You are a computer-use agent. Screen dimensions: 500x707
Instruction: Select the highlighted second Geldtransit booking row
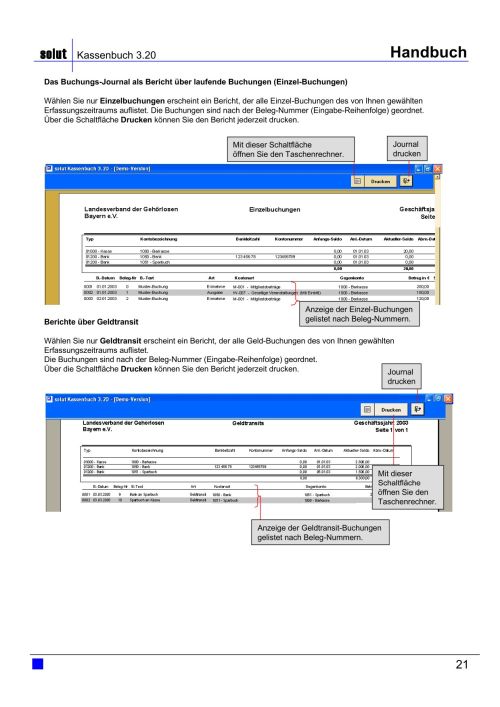(225, 500)
